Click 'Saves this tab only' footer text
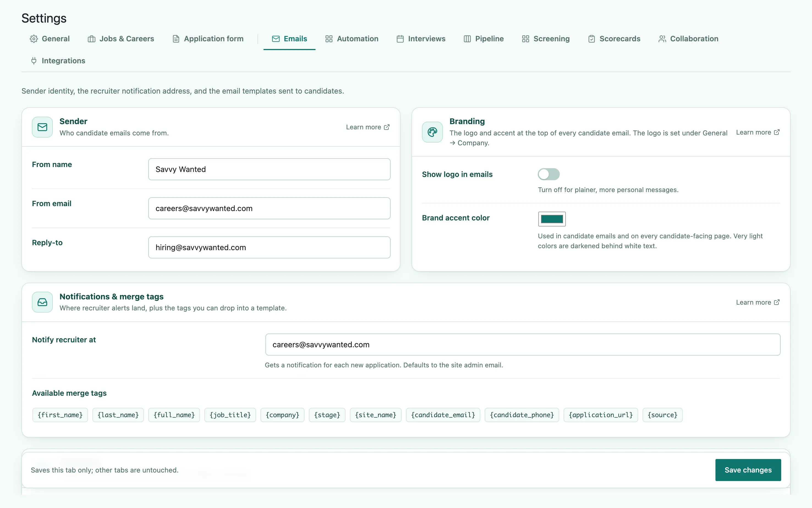Screen dimensions: 812x508 point(105,470)
